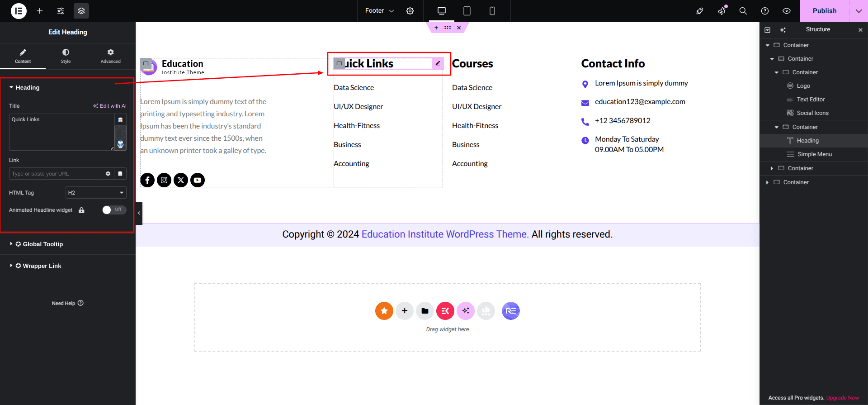The width and height of the screenshot is (868, 405).
Task: Open Footer page settings gear
Action: (x=410, y=11)
